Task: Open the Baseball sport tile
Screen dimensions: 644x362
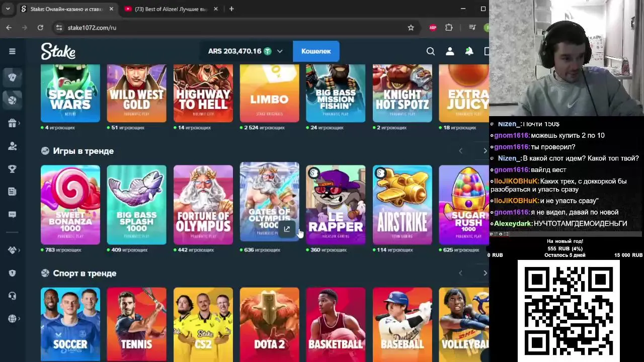Action: click(x=402, y=324)
